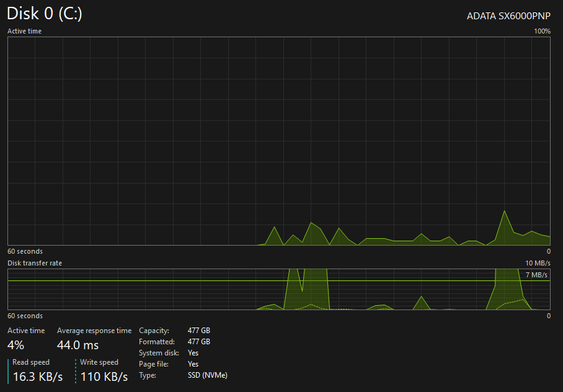Screen dimensions: 563x392
Task: Click the Read speed 16.3 KB/s value
Action: coord(38,376)
